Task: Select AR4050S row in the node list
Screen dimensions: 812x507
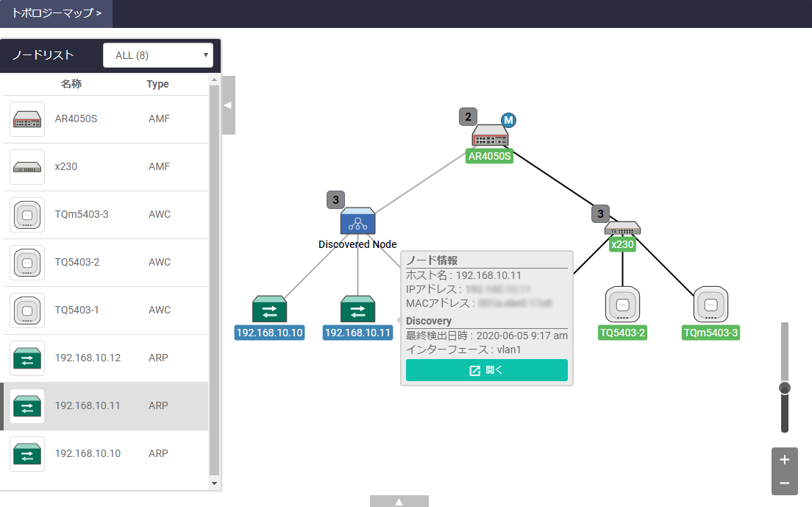Action: tap(105, 119)
